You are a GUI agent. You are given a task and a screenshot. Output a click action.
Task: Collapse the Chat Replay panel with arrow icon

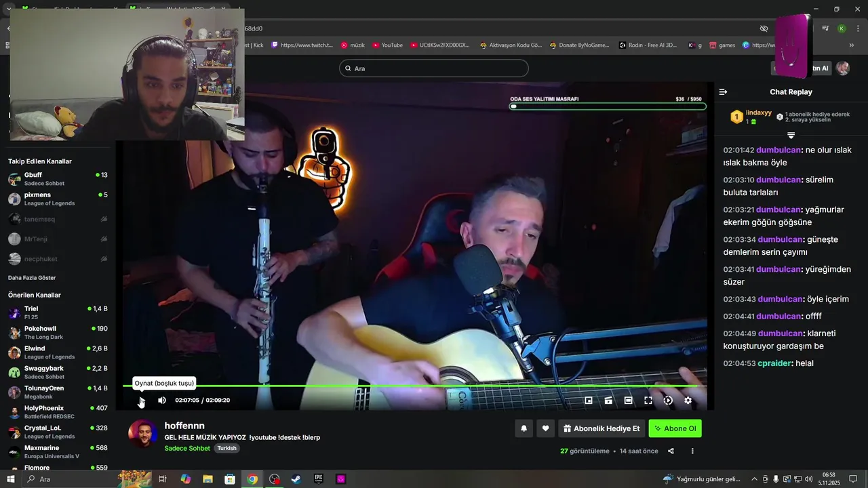pyautogui.click(x=723, y=92)
